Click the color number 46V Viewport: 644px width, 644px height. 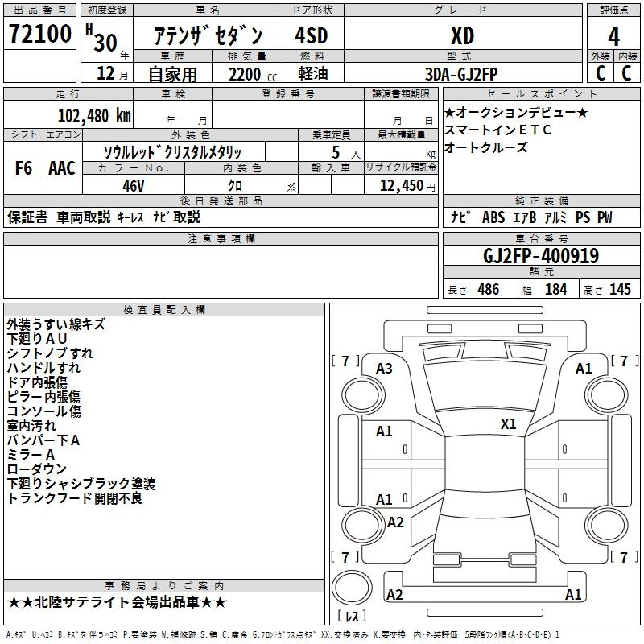pos(133,184)
